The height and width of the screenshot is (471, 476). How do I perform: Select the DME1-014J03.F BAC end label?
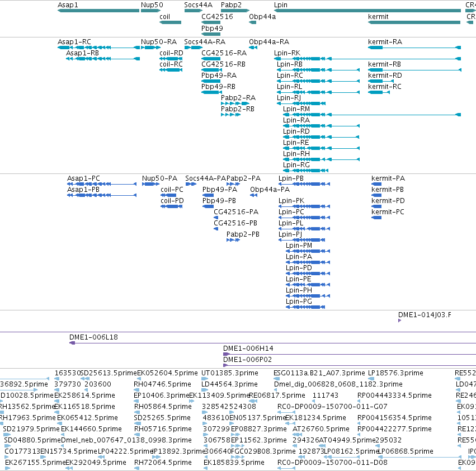(425, 315)
